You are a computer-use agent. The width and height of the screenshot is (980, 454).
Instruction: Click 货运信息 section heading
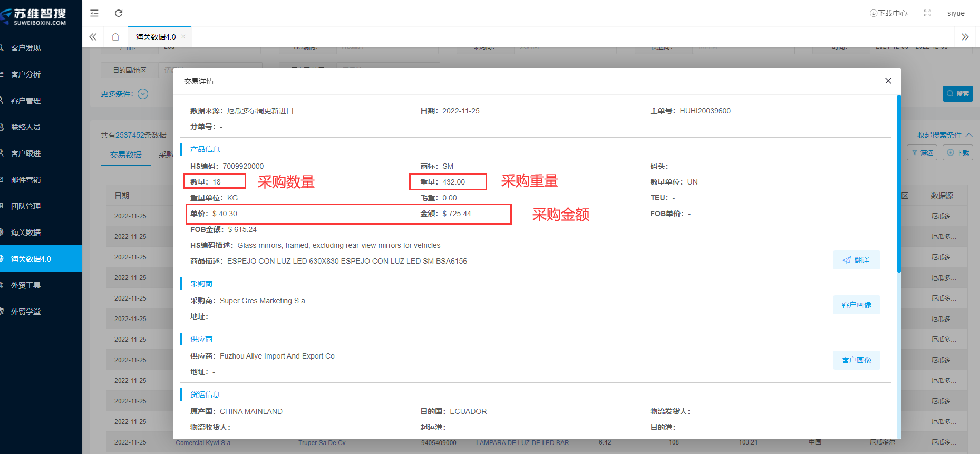coord(205,394)
